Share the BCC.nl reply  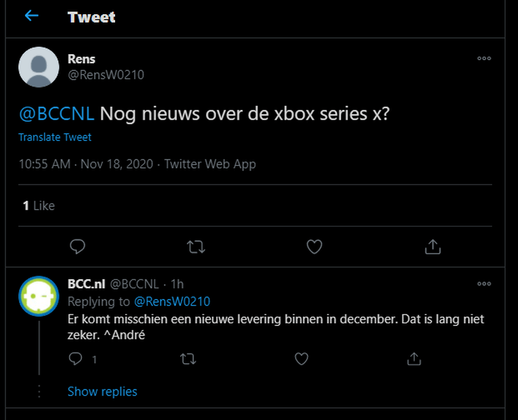click(413, 359)
